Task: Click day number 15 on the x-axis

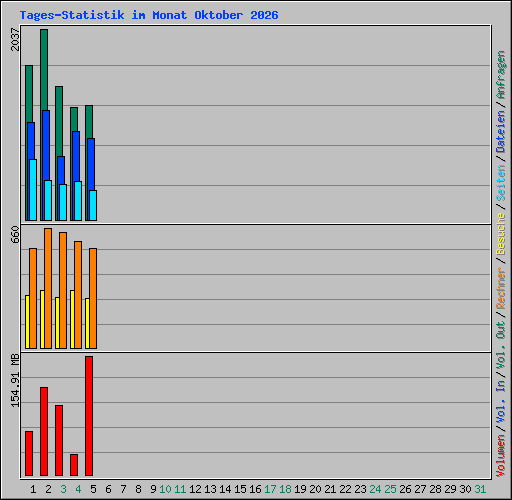Action: (240, 489)
